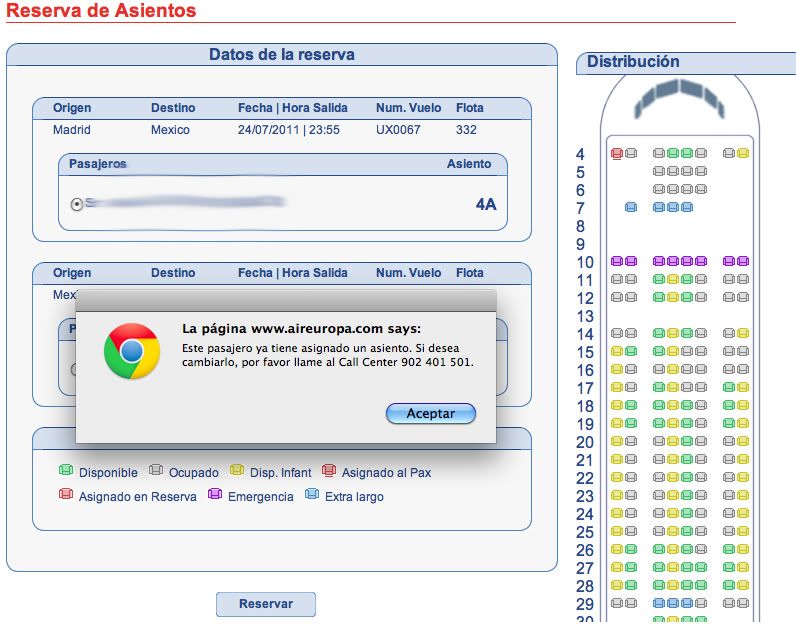Click the Emergencia legend label
796x624 pixels.
[x=260, y=497]
